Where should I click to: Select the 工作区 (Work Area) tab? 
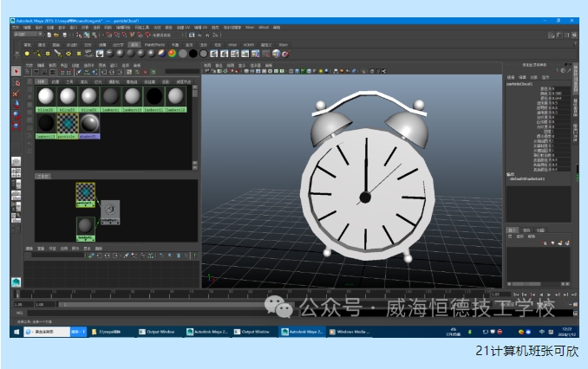42,176
